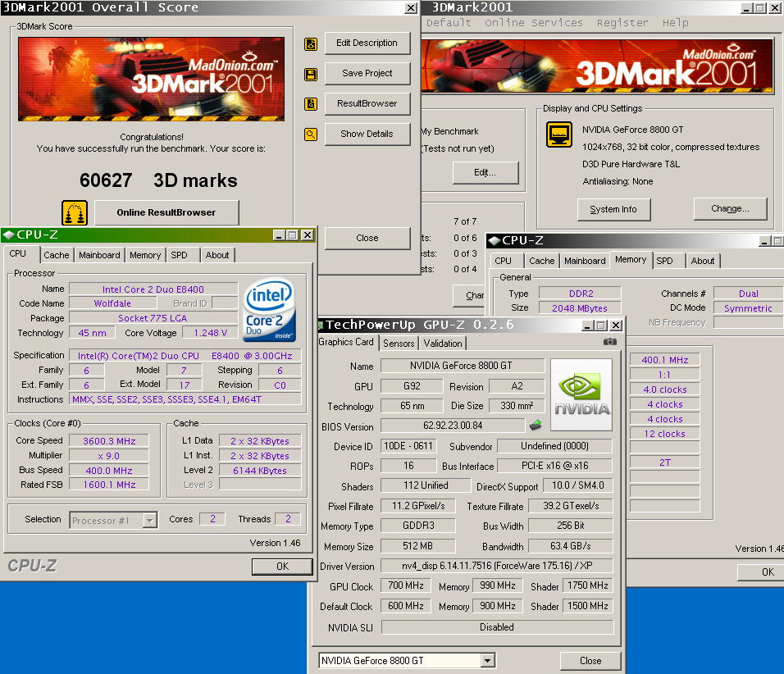This screenshot has width=784, height=674.
Task: Click the 60627 3D marks score text
Action: pos(158,180)
